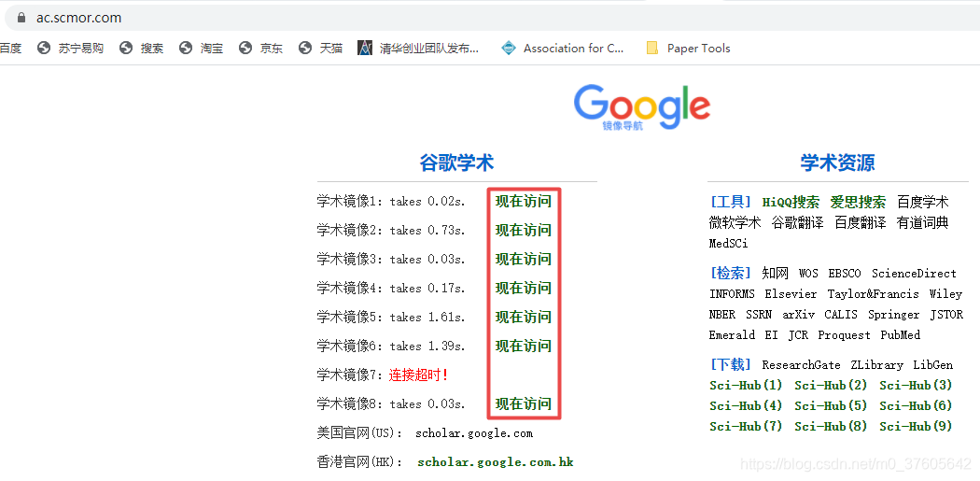Open the 百度 bookmark
The width and height of the screenshot is (980, 481).
click(10, 49)
